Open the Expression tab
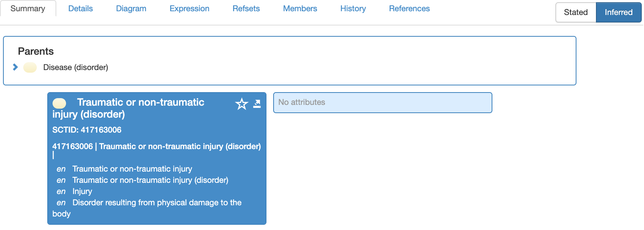The width and height of the screenshot is (644, 230). [189, 9]
